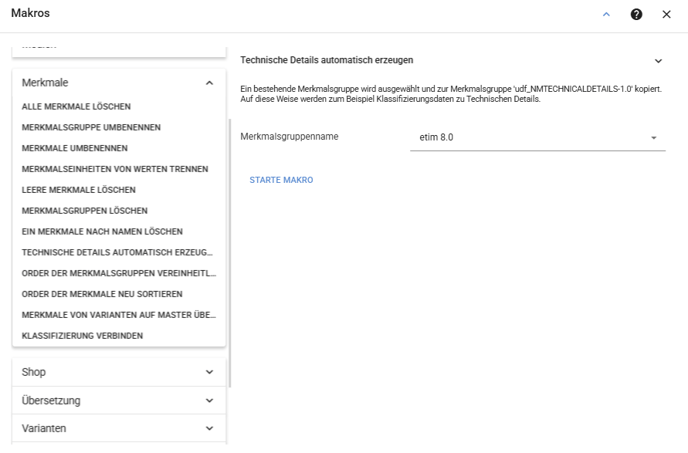Select the Klassifizierung verbinden macro
The width and height of the screenshot is (688, 453).
point(82,336)
